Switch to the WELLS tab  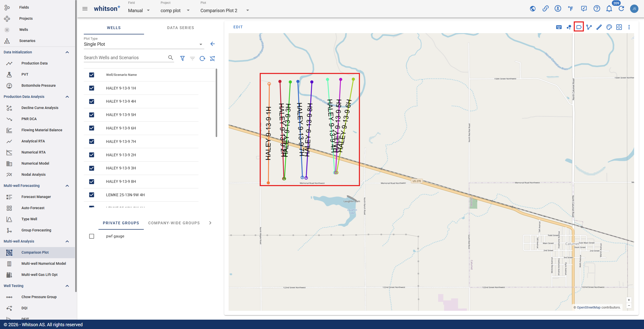coord(114,28)
